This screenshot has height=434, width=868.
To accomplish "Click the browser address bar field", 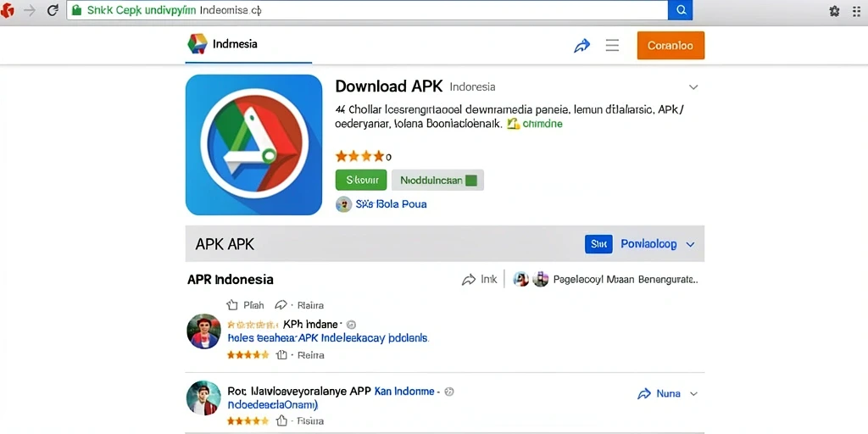I will [367, 10].
